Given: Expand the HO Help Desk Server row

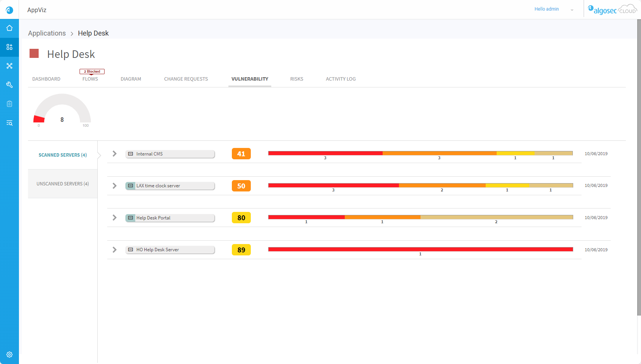Looking at the screenshot, I should (x=114, y=250).
